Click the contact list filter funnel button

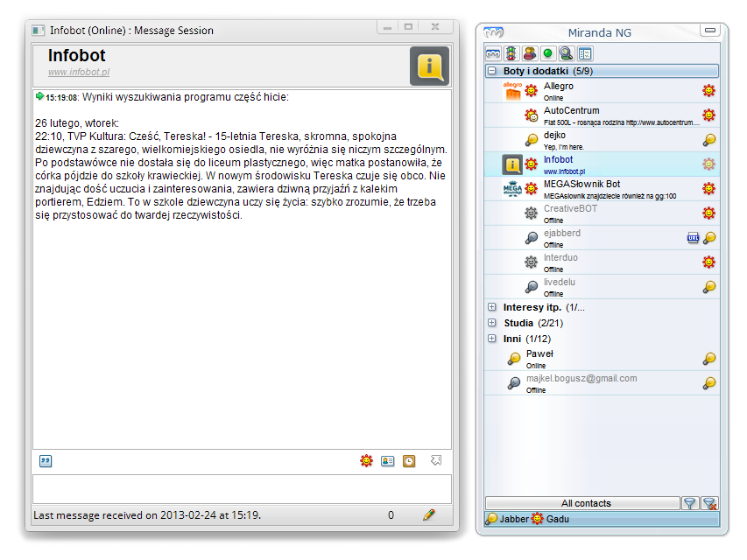(x=690, y=503)
